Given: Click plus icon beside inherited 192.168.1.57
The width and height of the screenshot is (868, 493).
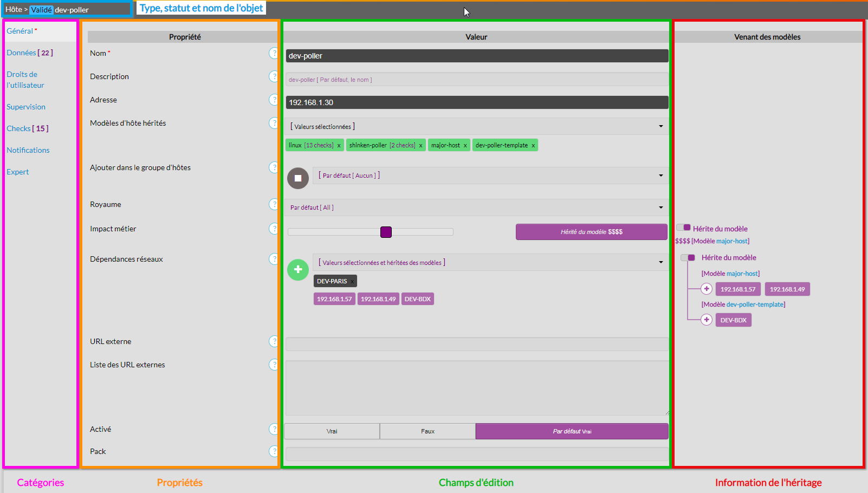Looking at the screenshot, I should click(707, 289).
